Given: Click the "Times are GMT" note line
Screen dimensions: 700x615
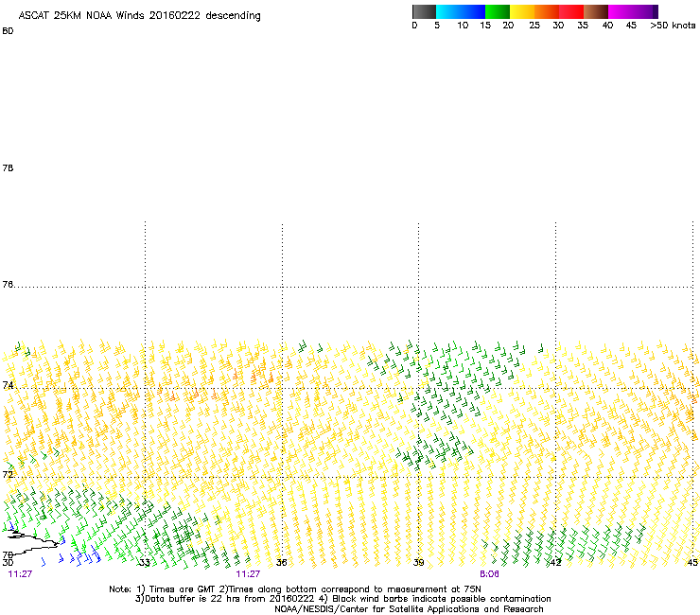Looking at the screenshot, I should [295, 589].
